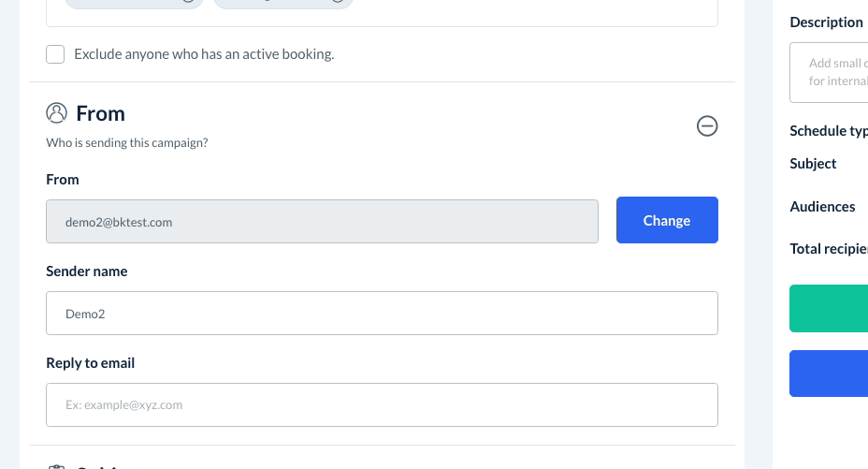This screenshot has height=469, width=868.
Task: Click the From section heading
Action: point(100,114)
